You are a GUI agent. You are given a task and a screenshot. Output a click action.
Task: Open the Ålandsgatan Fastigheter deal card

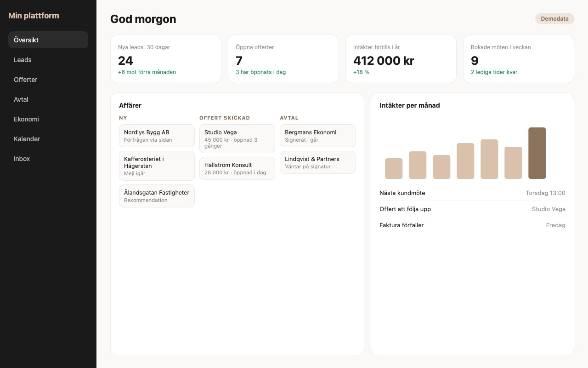tap(157, 196)
